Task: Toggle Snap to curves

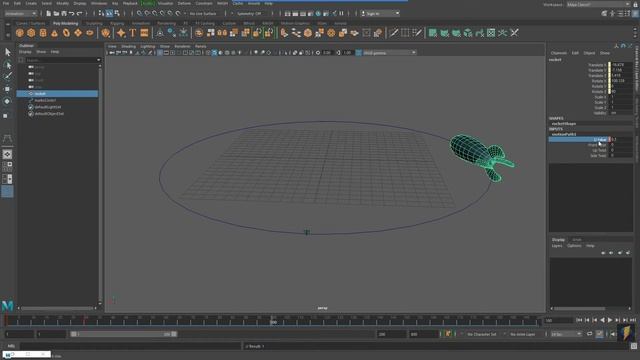Action: (147, 13)
